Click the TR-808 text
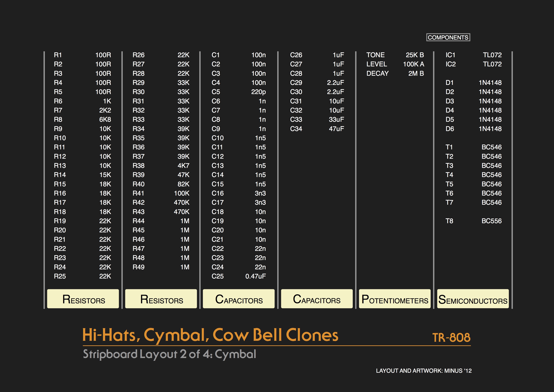554x392 pixels. pyautogui.click(x=451, y=337)
